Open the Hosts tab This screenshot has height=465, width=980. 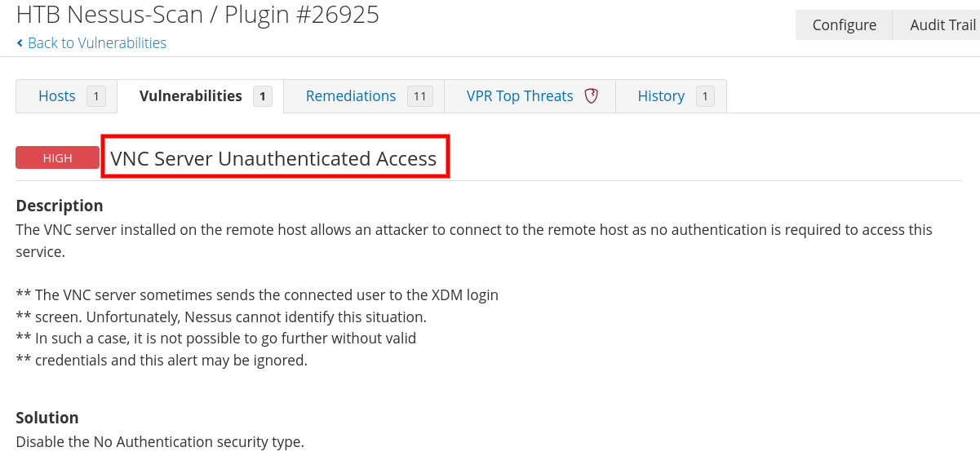coord(57,96)
